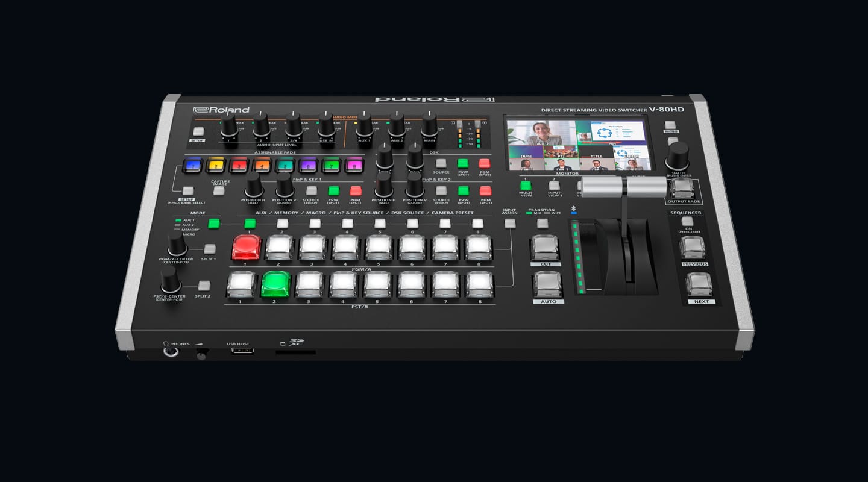
Task: Click the TITLE tile on monitor screen
Action: click(596, 152)
